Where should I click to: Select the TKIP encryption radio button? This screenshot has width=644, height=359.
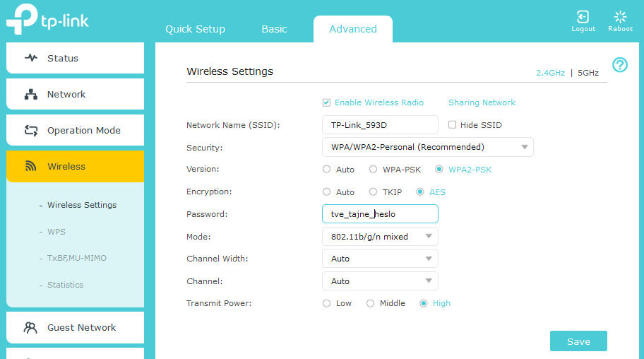pyautogui.click(x=373, y=192)
